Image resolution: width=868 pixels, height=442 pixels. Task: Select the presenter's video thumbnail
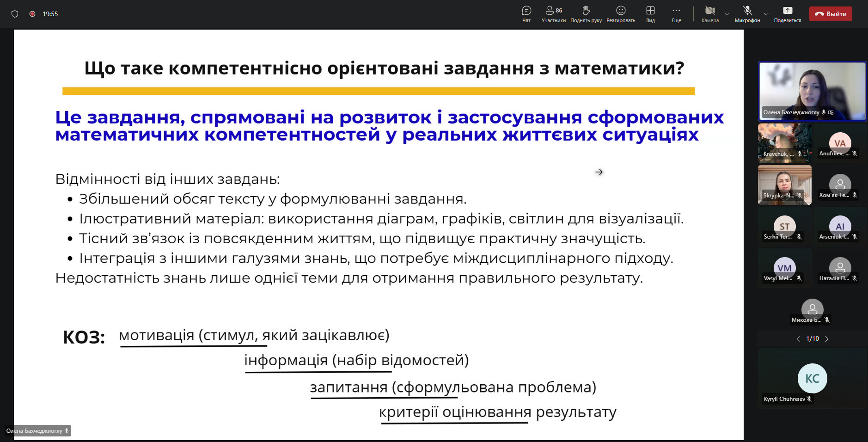[x=812, y=91]
